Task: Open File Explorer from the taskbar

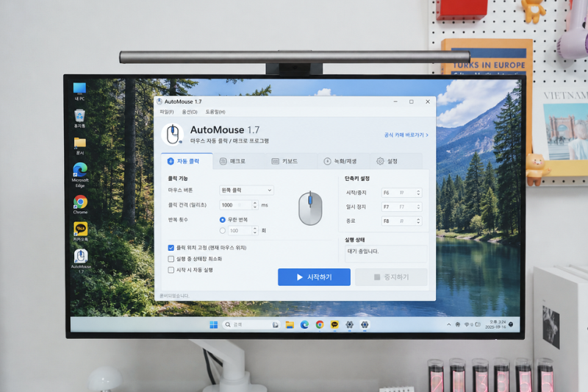Action: point(290,324)
